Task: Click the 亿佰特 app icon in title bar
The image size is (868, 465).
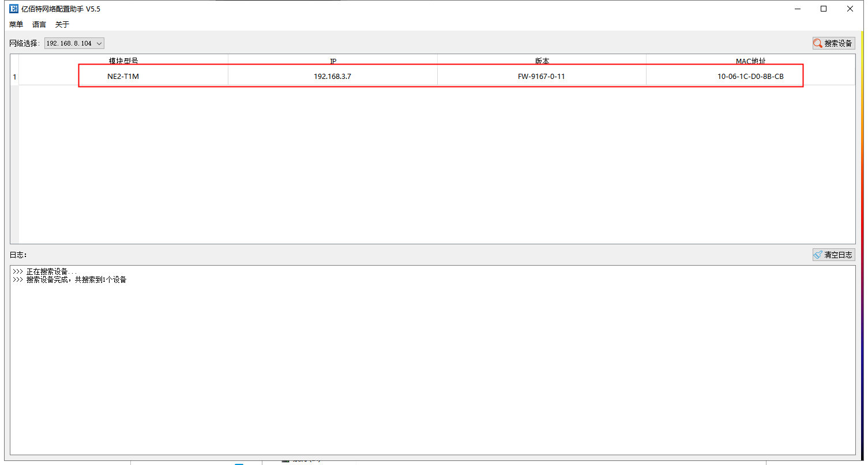Action: click(x=14, y=9)
